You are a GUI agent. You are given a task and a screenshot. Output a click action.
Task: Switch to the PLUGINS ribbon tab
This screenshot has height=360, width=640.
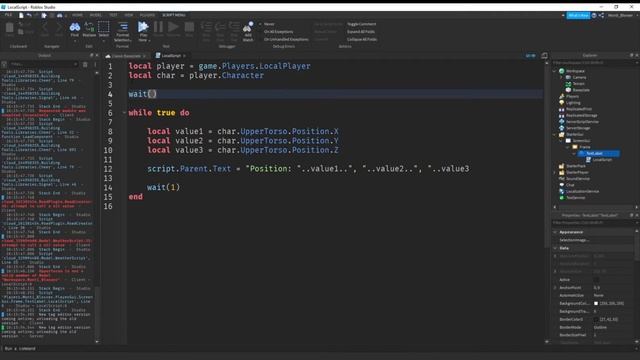point(147,15)
